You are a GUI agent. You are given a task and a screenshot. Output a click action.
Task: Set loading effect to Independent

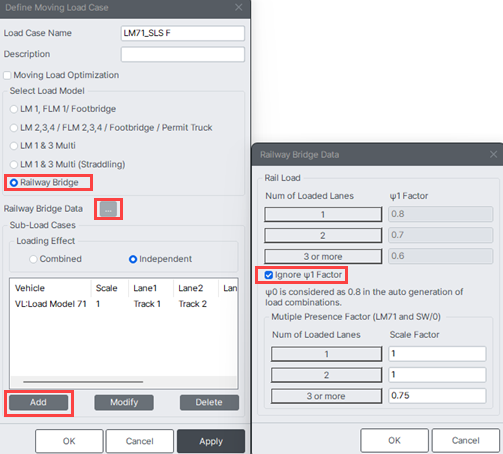(133, 259)
